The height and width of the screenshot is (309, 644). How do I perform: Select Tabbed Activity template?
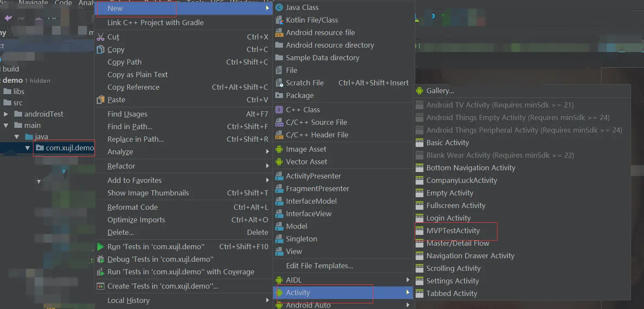[x=522, y=293]
